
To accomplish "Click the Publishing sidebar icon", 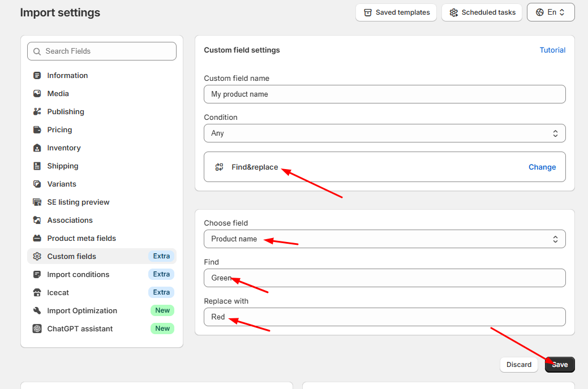I will (x=37, y=112).
